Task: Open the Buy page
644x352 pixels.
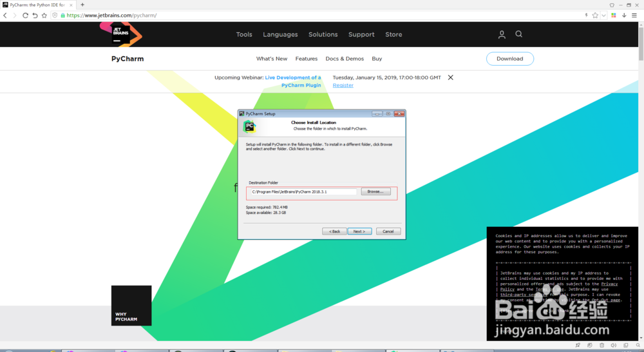Action: point(377,59)
